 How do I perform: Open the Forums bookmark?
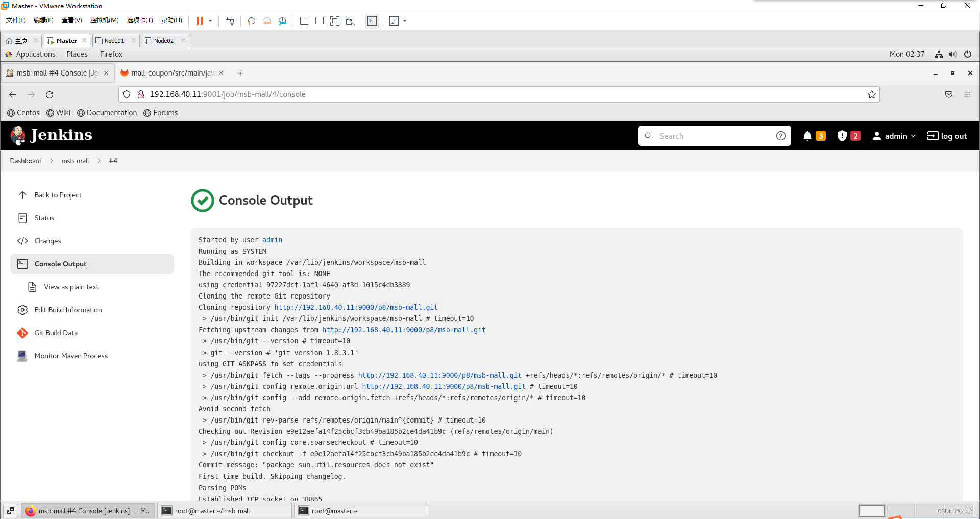pyautogui.click(x=161, y=113)
